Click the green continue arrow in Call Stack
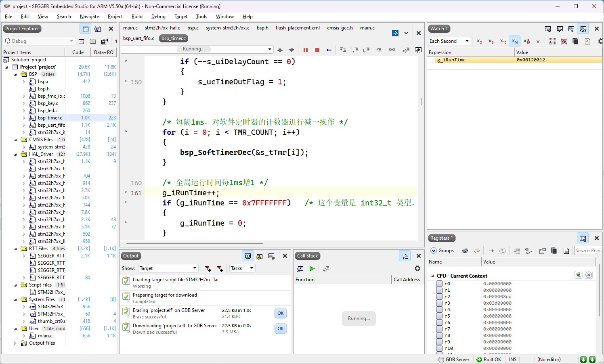The height and width of the screenshot is (364, 604). (x=312, y=268)
